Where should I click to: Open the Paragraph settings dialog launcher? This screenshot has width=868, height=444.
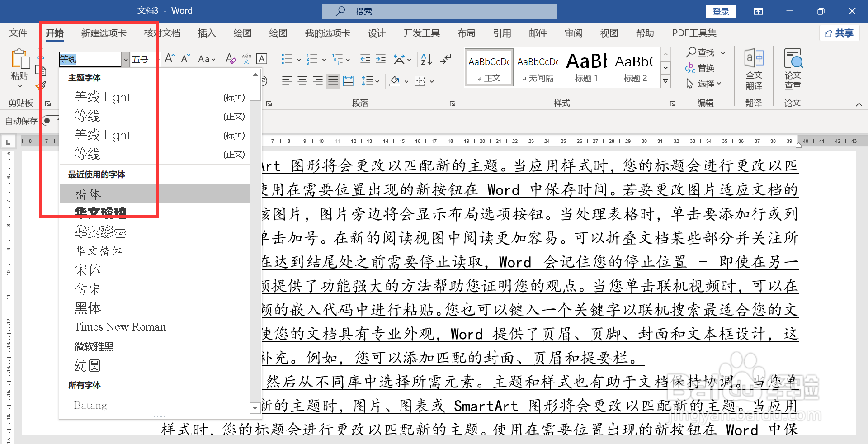pos(453,104)
